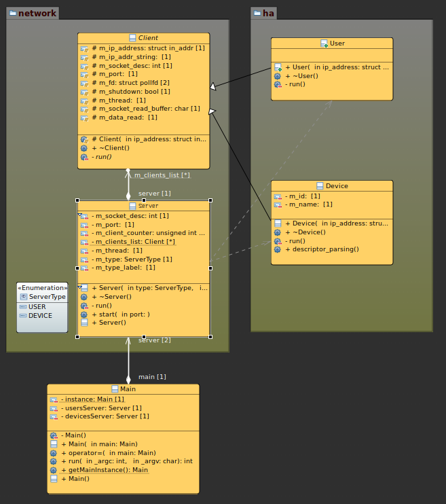
Task: Click Server's attribute compartment collapse triangle
Action: click(79, 215)
